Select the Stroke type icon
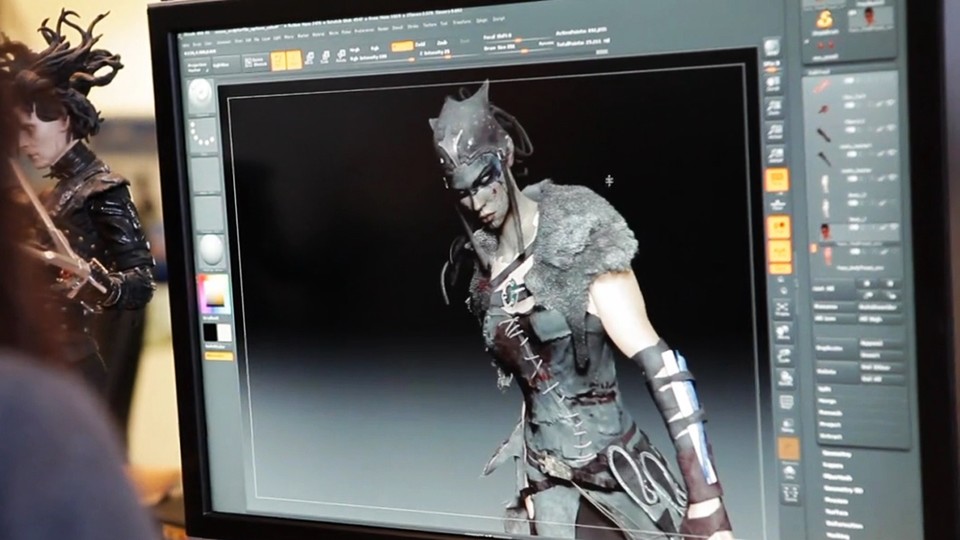 (203, 134)
